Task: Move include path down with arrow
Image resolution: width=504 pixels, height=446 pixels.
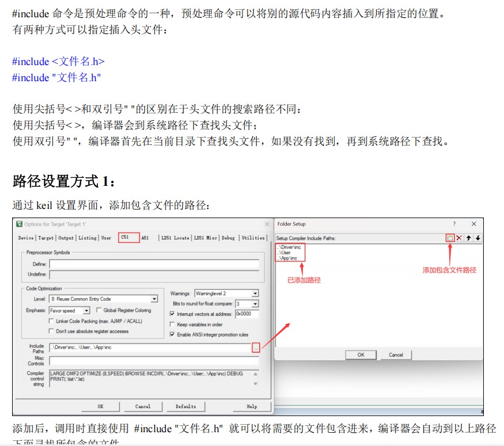Action: (478, 238)
